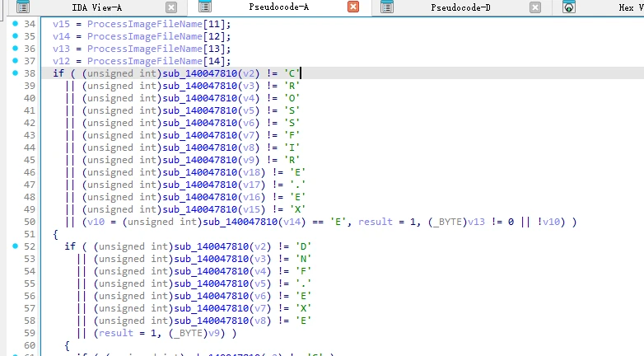Open the Hex View tab
Screen dimensions: 644x356
(x=631, y=7)
